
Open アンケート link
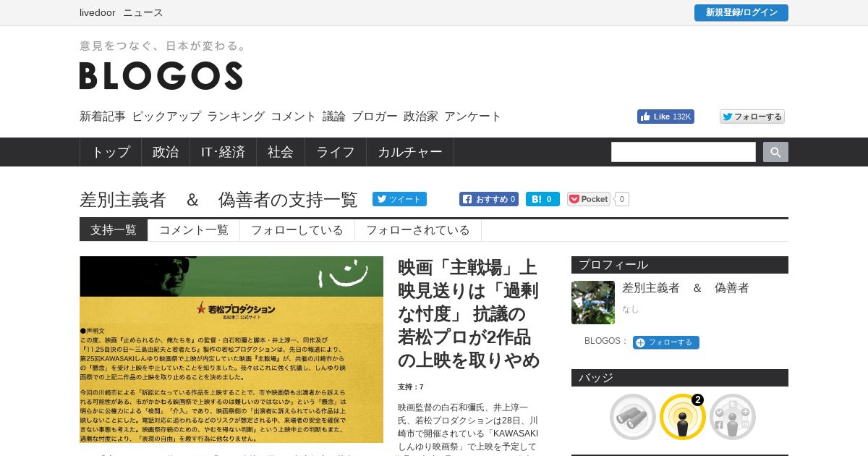coord(473,117)
